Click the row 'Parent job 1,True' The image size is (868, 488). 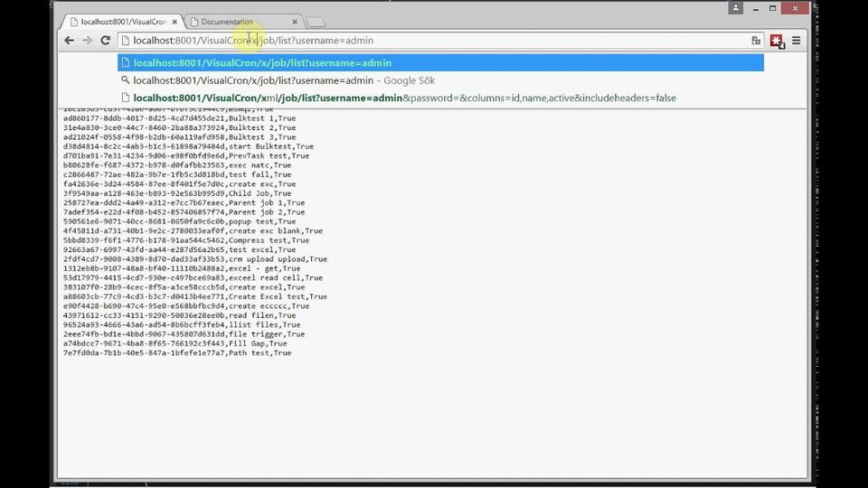[x=184, y=203]
